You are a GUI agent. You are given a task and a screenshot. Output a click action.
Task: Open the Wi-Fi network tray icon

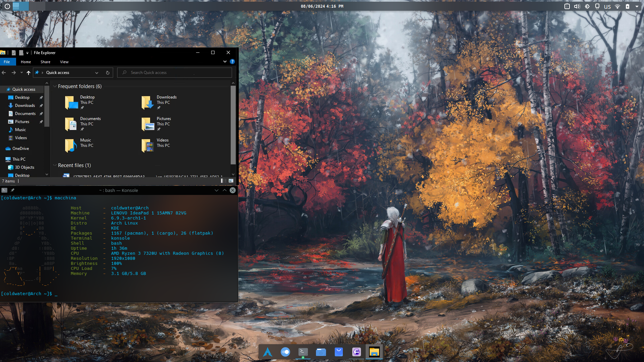tap(617, 6)
